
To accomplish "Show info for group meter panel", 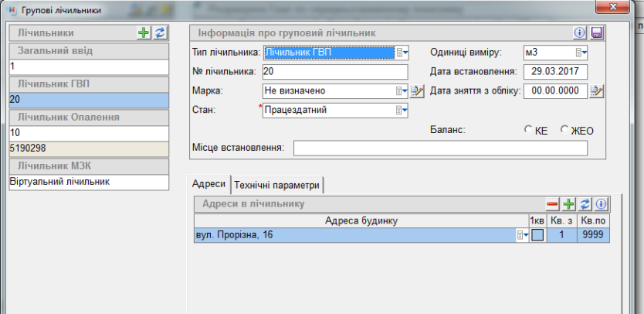I will tap(580, 33).
